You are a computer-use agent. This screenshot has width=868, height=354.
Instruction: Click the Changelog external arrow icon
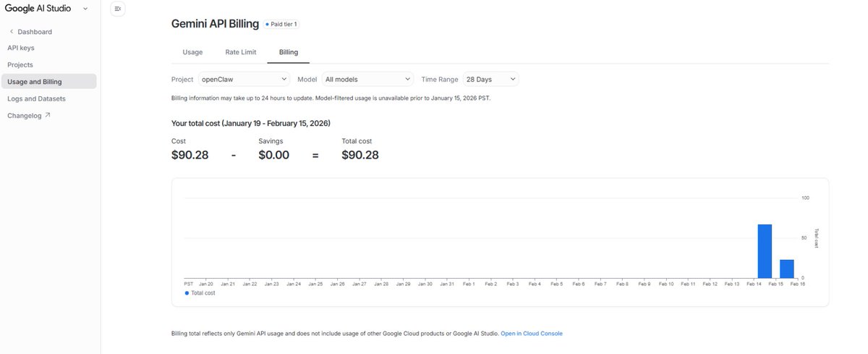47,115
